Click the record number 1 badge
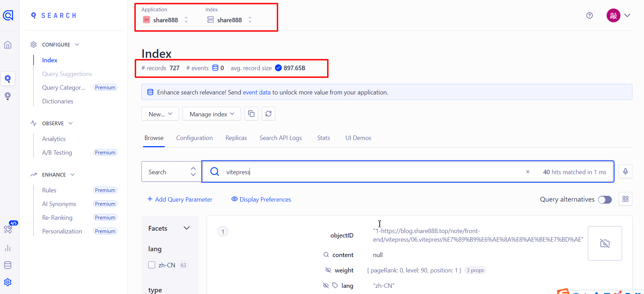Viewport: 644px width, 294px height. pos(223,232)
